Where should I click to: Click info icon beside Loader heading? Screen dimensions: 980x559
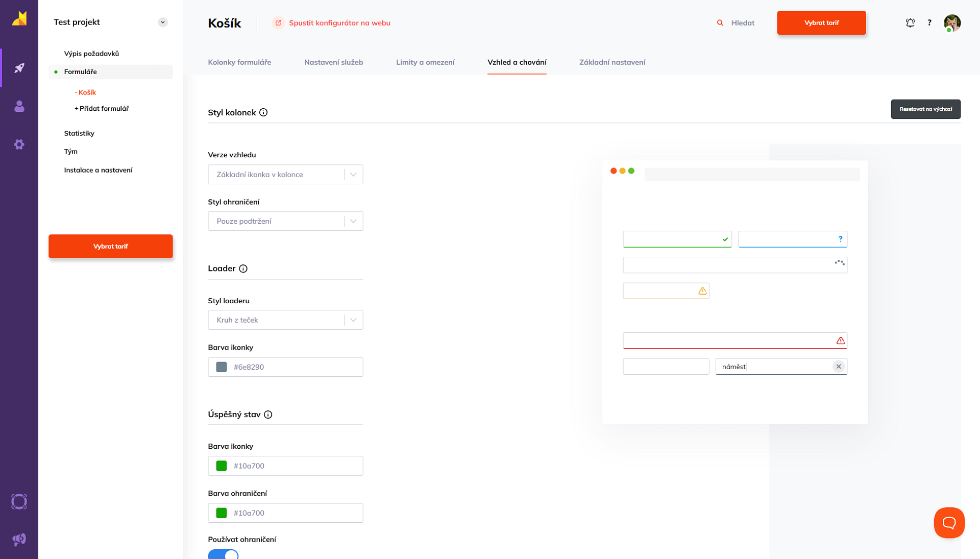click(x=243, y=269)
